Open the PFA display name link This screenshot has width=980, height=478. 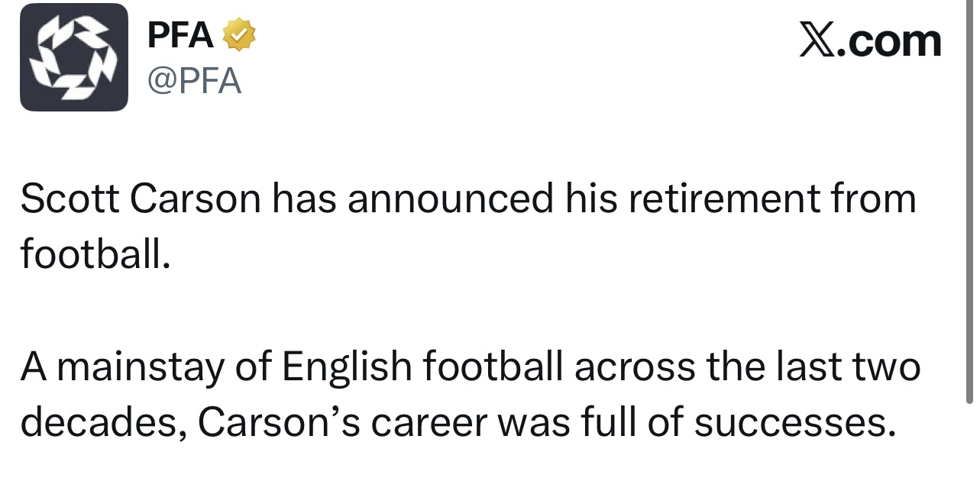click(180, 35)
